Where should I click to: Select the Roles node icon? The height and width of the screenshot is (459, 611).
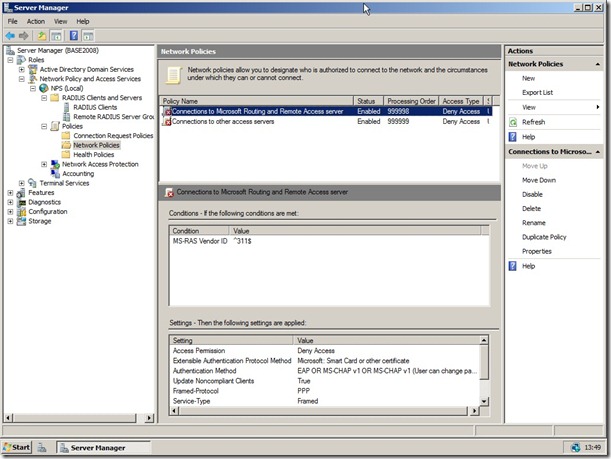pos(21,60)
